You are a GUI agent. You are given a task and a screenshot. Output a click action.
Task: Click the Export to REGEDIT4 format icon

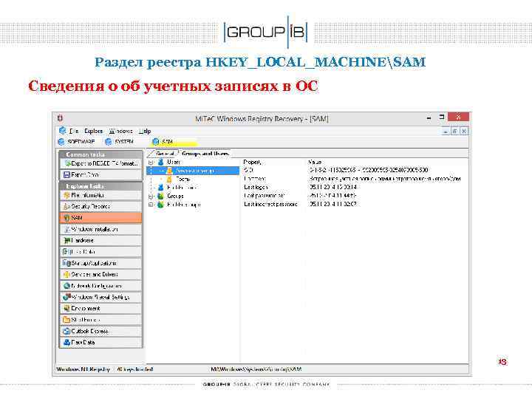(67, 163)
